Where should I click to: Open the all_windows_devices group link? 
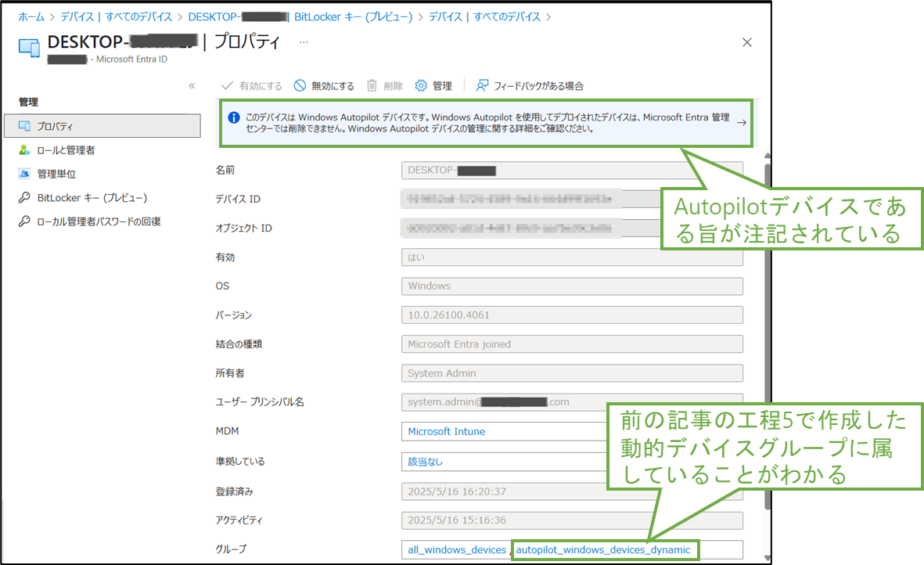[457, 549]
